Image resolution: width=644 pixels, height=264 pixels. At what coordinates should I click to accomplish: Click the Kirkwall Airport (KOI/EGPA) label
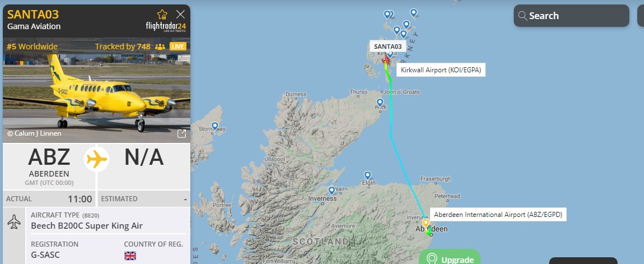coord(441,70)
